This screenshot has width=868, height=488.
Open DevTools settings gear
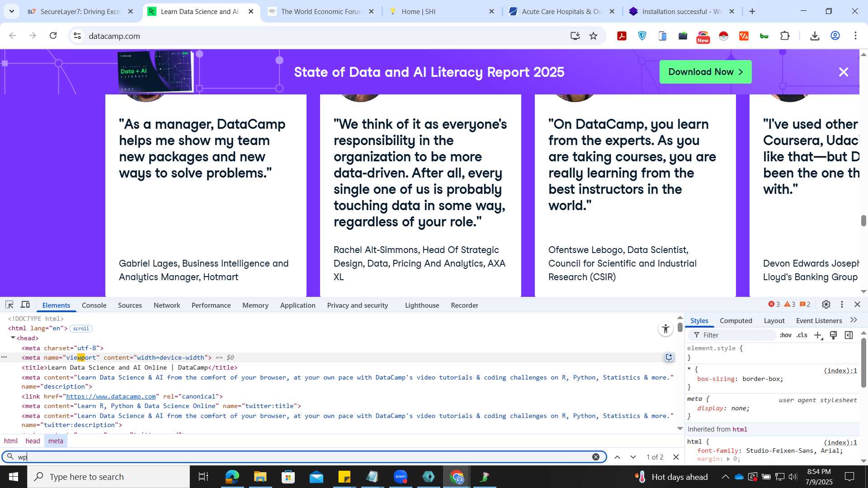(x=826, y=305)
